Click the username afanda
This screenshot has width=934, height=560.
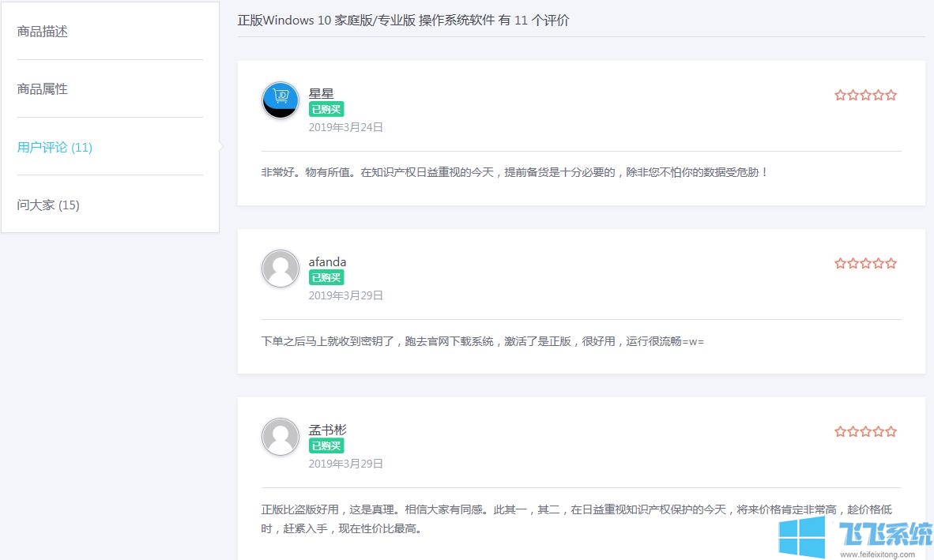tap(327, 262)
